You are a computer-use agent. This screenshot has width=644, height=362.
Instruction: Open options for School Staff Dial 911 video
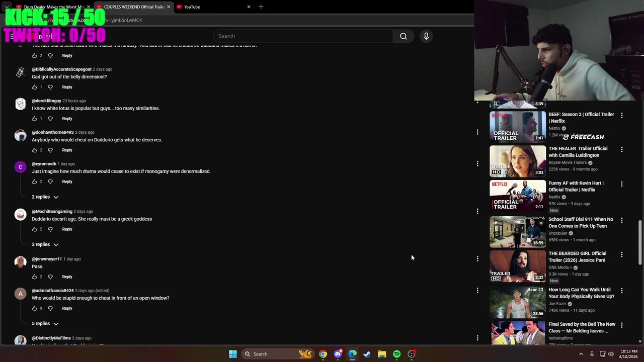(x=621, y=220)
